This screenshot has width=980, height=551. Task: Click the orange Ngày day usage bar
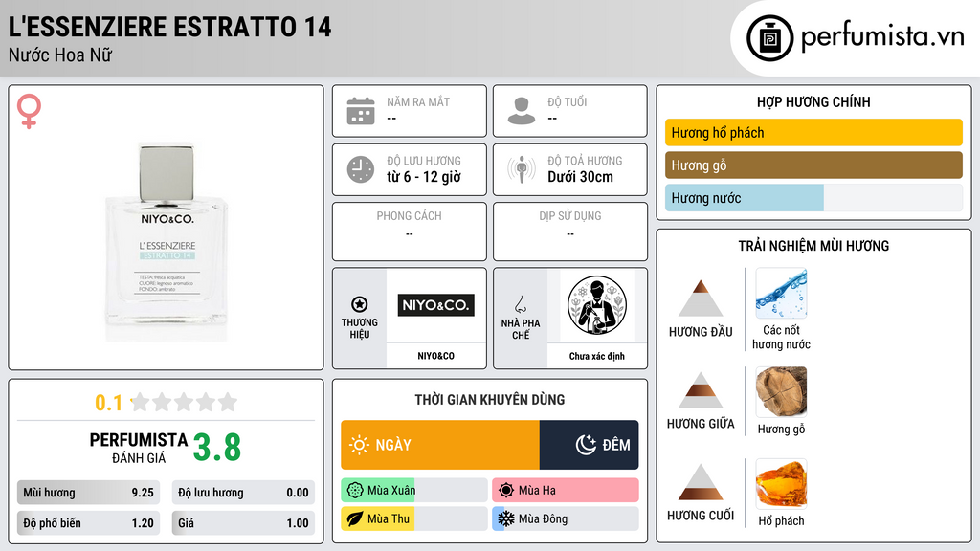point(440,445)
